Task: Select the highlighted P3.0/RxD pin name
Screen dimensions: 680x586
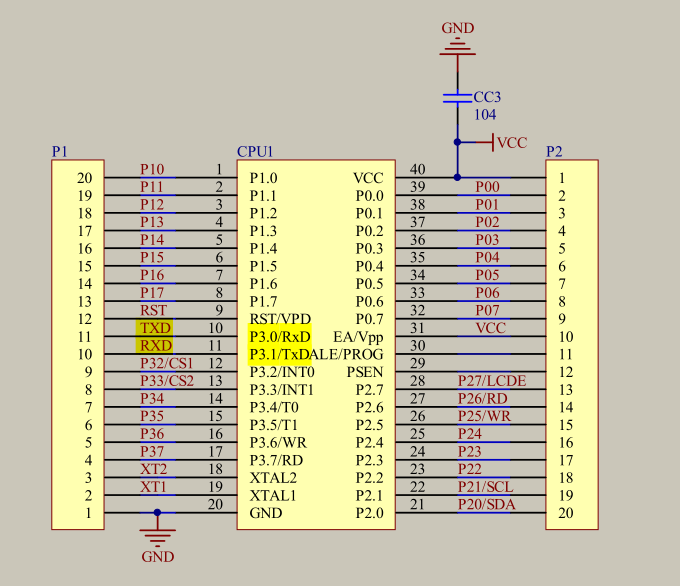Action: point(280,337)
